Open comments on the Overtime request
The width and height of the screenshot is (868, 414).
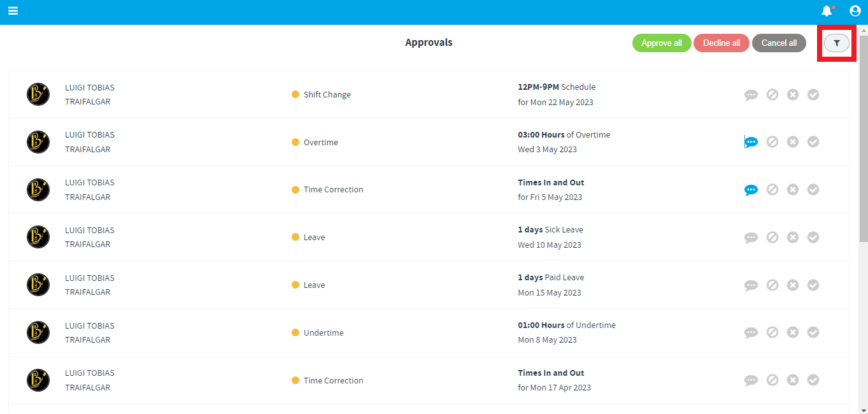click(751, 142)
